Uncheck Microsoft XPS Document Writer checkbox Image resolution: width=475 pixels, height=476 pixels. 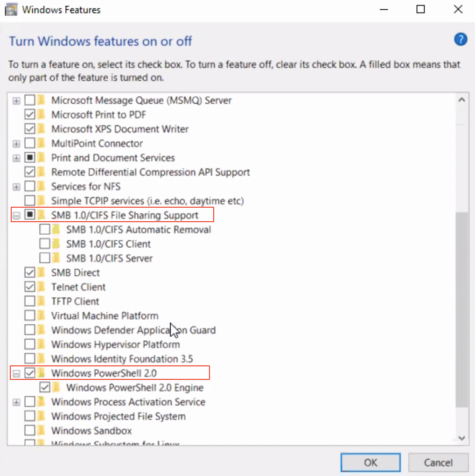[x=30, y=129]
